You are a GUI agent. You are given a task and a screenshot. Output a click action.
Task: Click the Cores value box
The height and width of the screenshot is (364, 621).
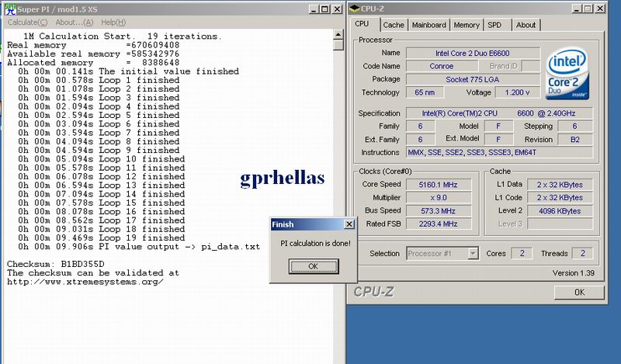click(x=522, y=254)
